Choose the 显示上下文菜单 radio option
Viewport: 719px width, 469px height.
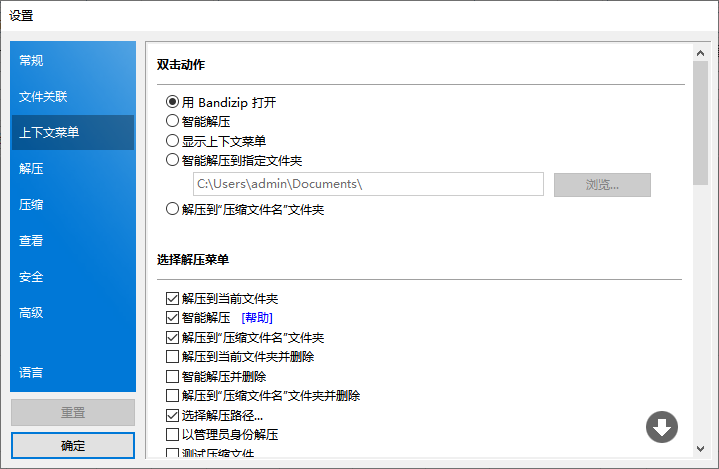click(x=173, y=141)
